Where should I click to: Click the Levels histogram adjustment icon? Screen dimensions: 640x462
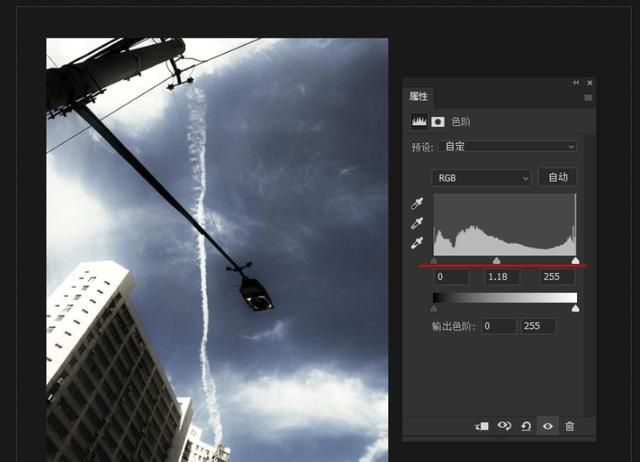[419, 121]
